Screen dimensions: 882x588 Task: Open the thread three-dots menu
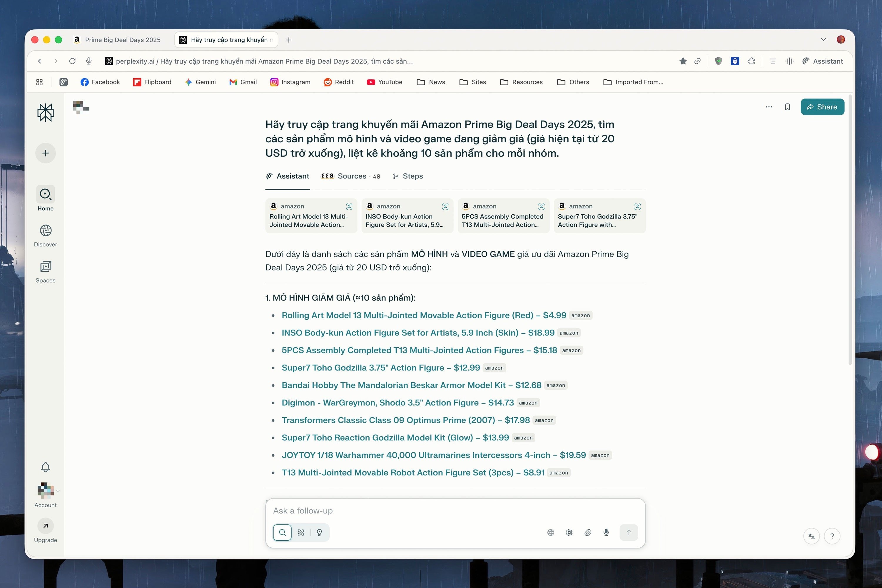[769, 107]
